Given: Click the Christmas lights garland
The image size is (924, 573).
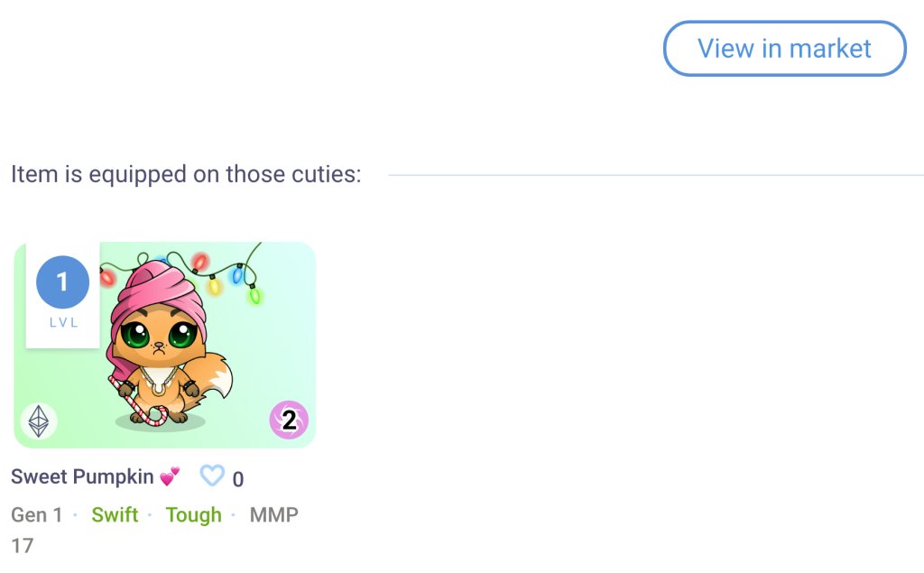Looking at the screenshot, I should pos(226,271).
